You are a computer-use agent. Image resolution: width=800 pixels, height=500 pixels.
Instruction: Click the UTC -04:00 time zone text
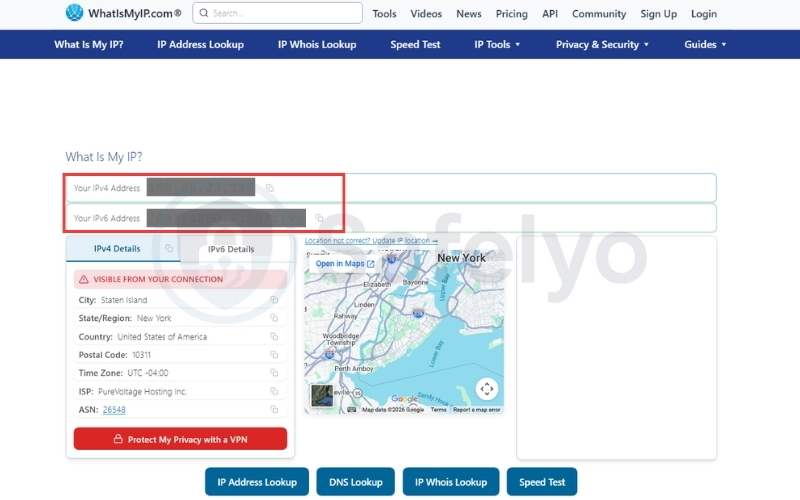click(x=147, y=373)
